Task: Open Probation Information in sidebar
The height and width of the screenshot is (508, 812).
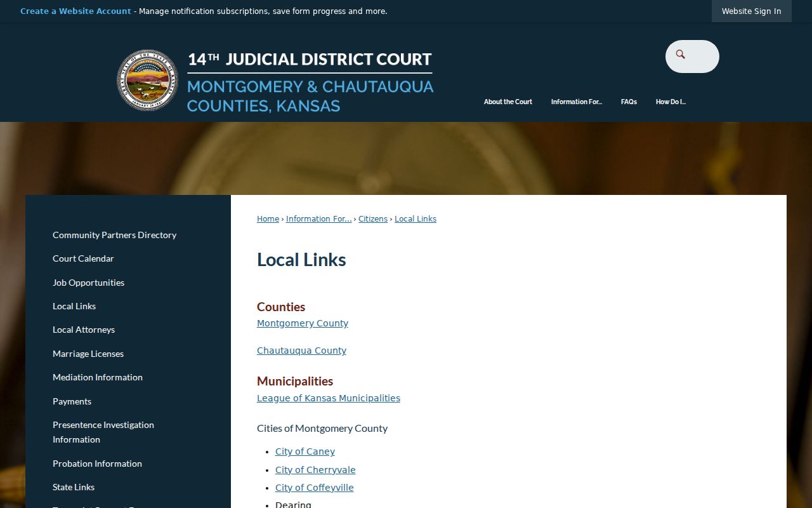Action: coord(97,464)
